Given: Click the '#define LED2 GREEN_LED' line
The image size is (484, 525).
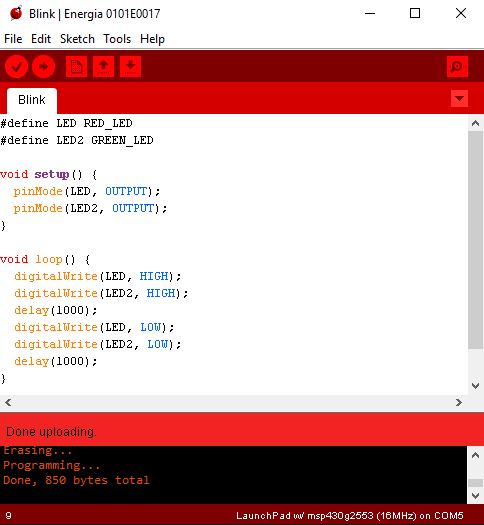Looking at the screenshot, I should (77, 140).
